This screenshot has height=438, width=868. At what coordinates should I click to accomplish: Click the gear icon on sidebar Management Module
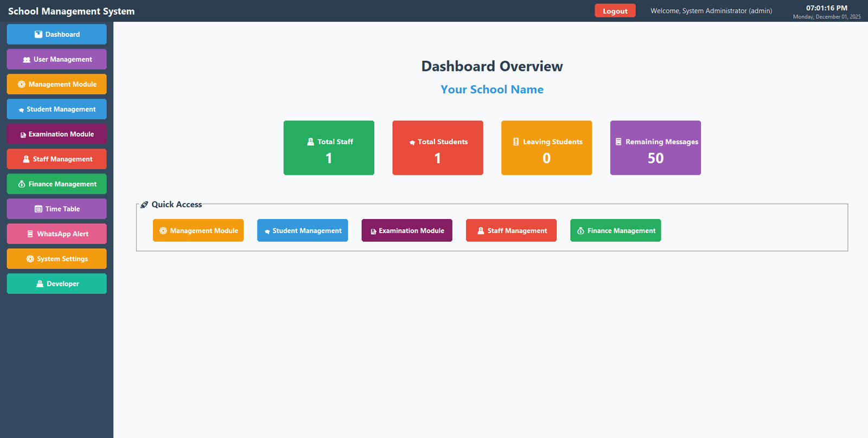click(x=22, y=84)
